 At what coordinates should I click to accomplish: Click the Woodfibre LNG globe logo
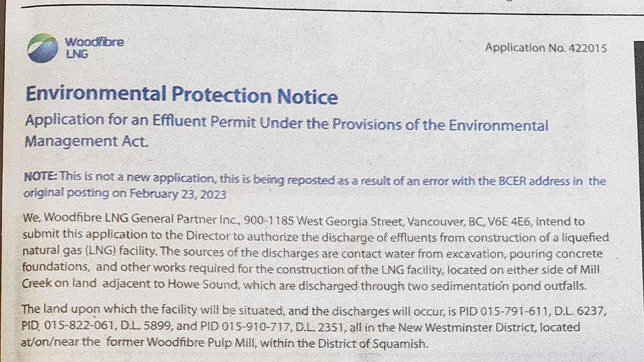tap(42, 48)
